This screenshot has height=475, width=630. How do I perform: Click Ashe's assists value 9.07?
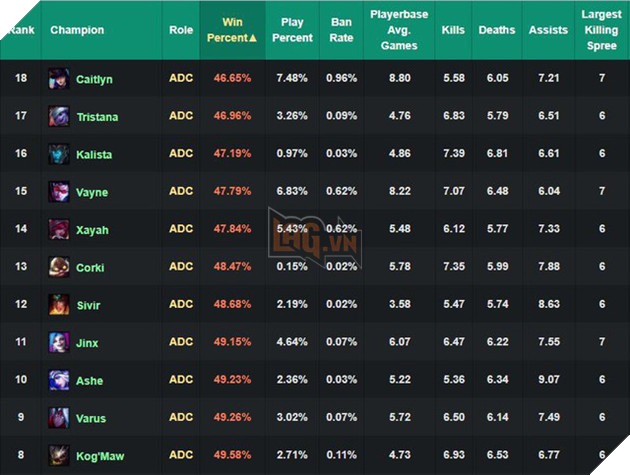coord(548,379)
